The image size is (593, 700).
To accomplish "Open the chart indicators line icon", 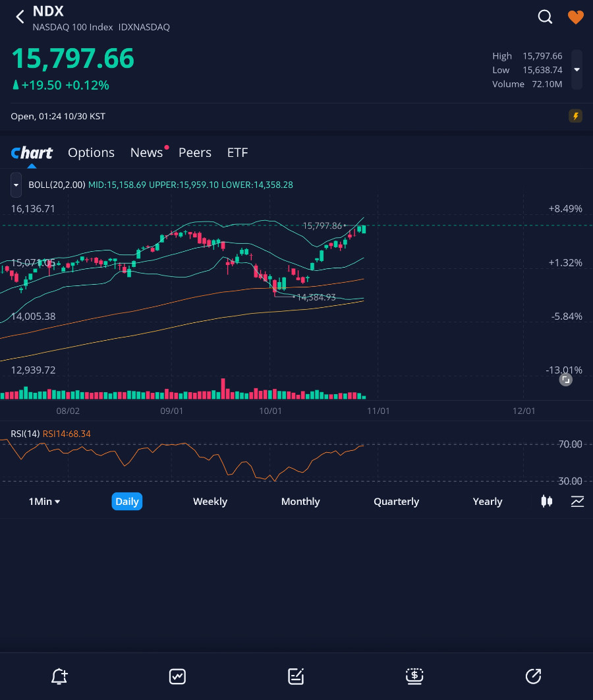I will tap(577, 502).
